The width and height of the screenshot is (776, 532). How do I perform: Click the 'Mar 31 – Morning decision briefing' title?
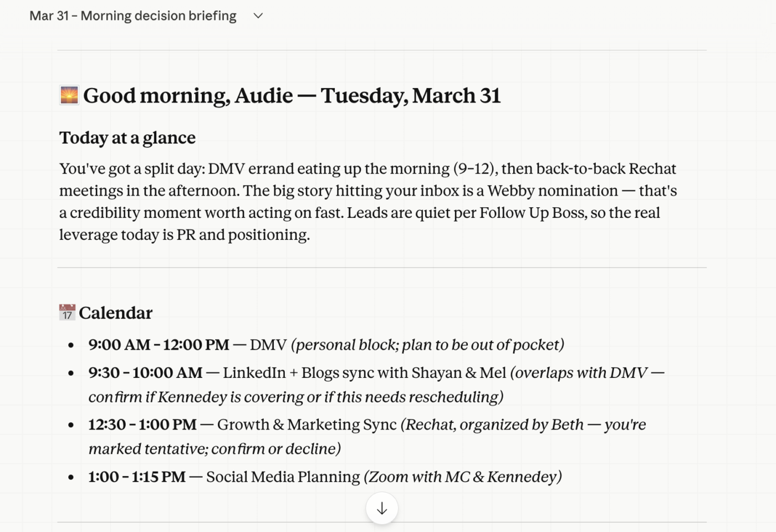pyautogui.click(x=133, y=16)
